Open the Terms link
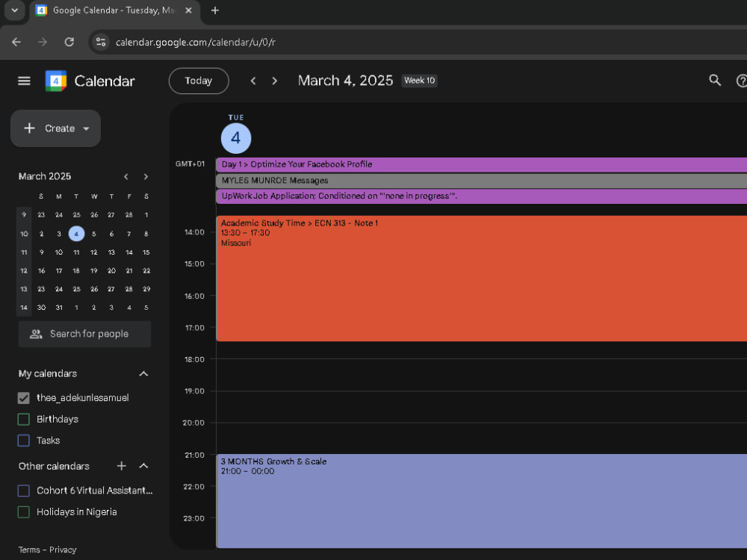The width and height of the screenshot is (747, 560). [29, 550]
